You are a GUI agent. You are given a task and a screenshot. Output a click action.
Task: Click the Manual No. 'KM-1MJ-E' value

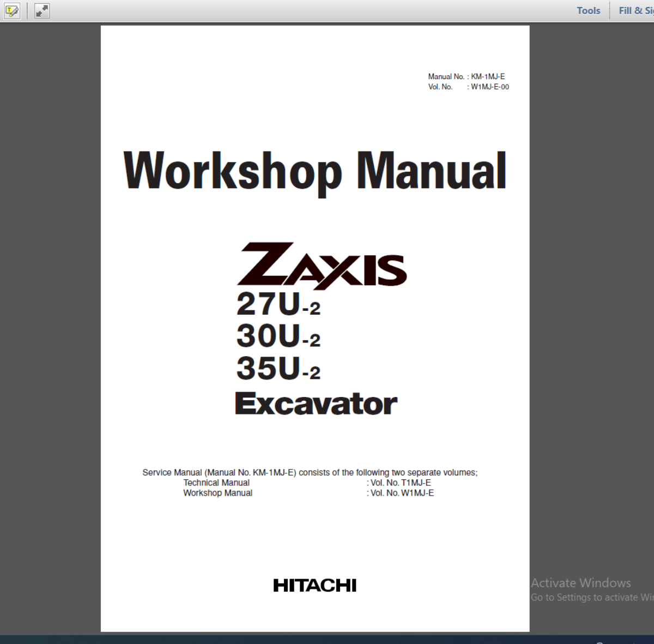click(488, 76)
